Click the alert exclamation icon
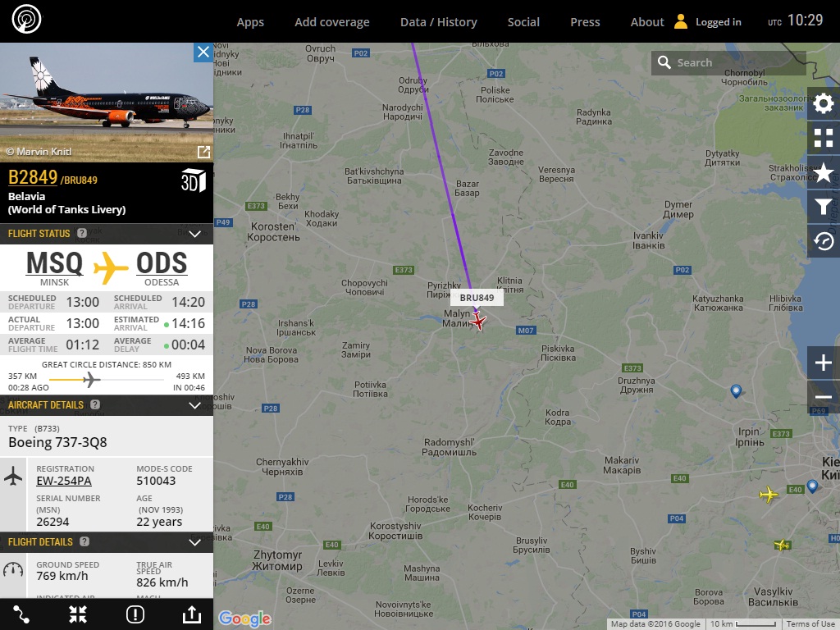This screenshot has height=630, width=840. pyautogui.click(x=135, y=614)
